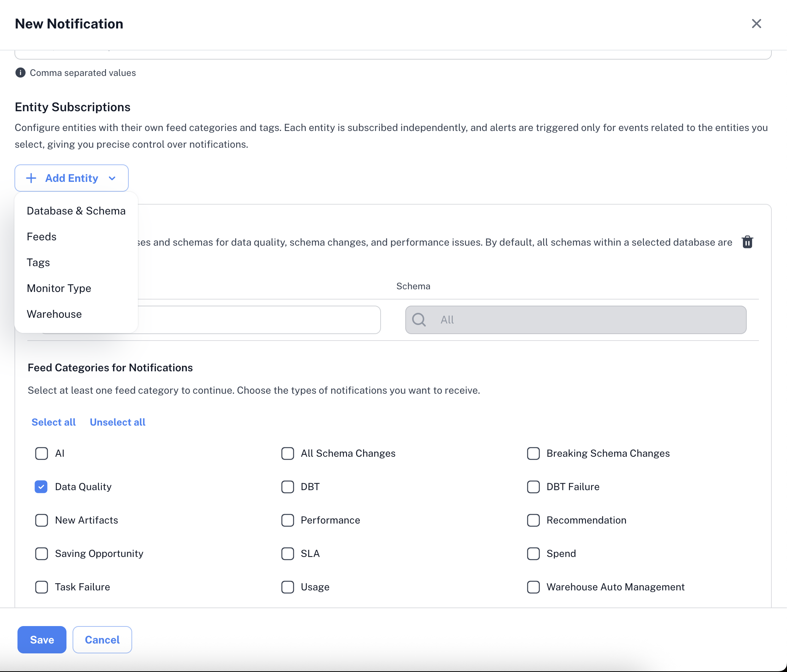
Task: Choose Database & Schema from menu
Action: pos(76,211)
